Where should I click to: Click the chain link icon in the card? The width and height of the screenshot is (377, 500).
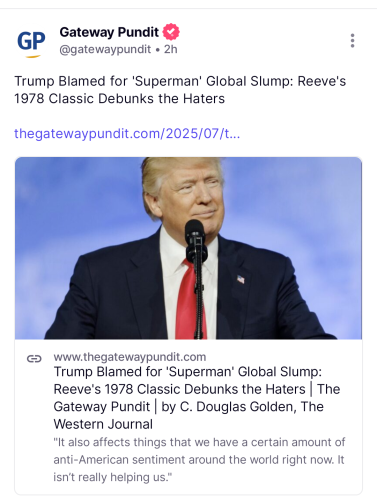pyautogui.click(x=34, y=359)
